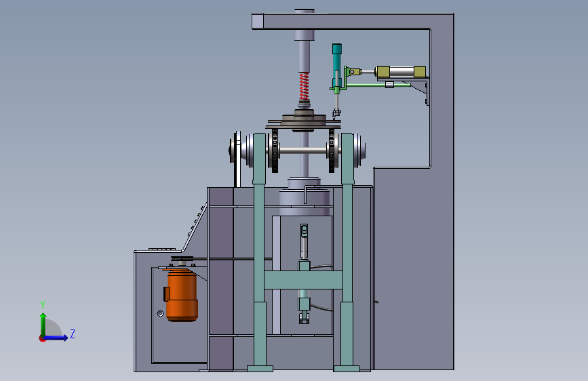Click the blue Z axis of triad
This screenshot has height=381, width=588.
click(56, 338)
